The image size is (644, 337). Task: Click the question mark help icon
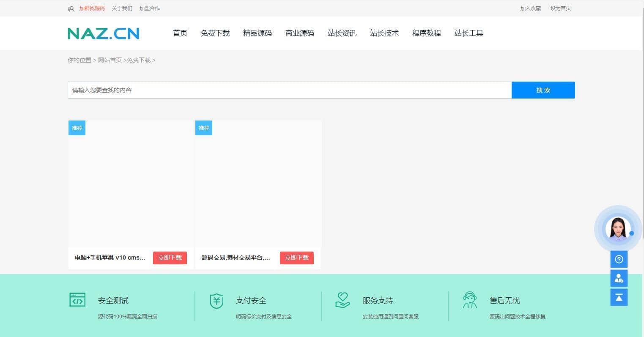click(x=619, y=259)
